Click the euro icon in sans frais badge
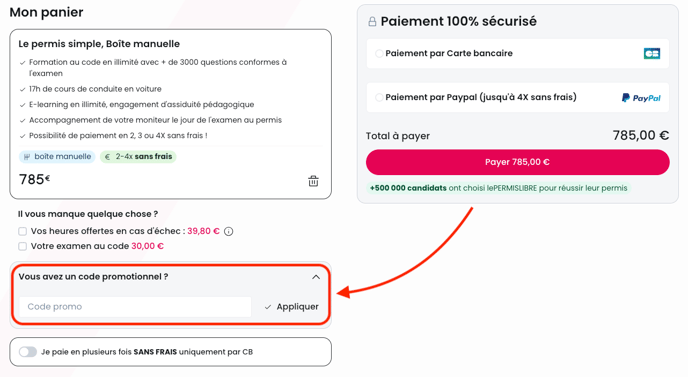Image resolution: width=688 pixels, height=377 pixels. [x=107, y=157]
